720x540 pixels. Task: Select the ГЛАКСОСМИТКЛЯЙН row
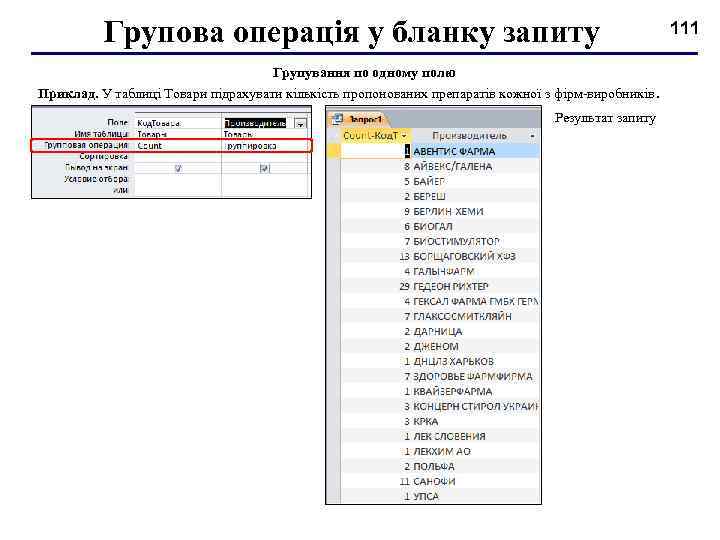(x=440, y=316)
